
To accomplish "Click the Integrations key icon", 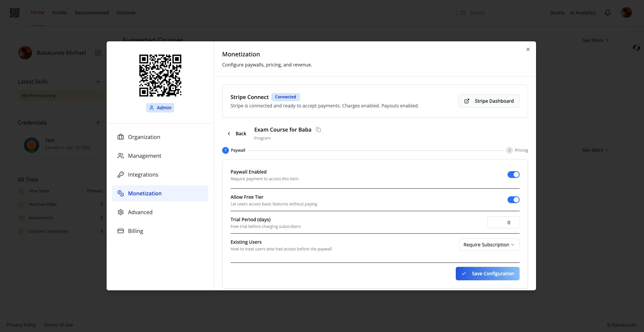I will coord(121,175).
